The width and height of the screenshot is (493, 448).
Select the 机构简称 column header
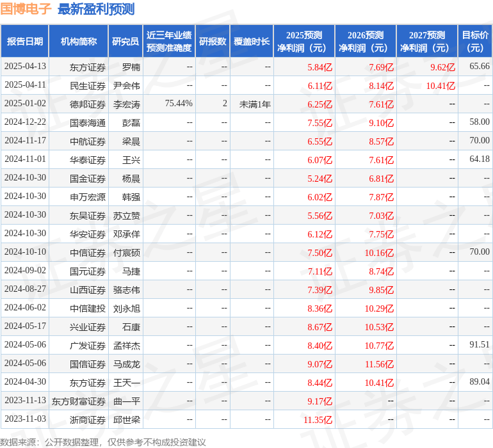pos(79,41)
